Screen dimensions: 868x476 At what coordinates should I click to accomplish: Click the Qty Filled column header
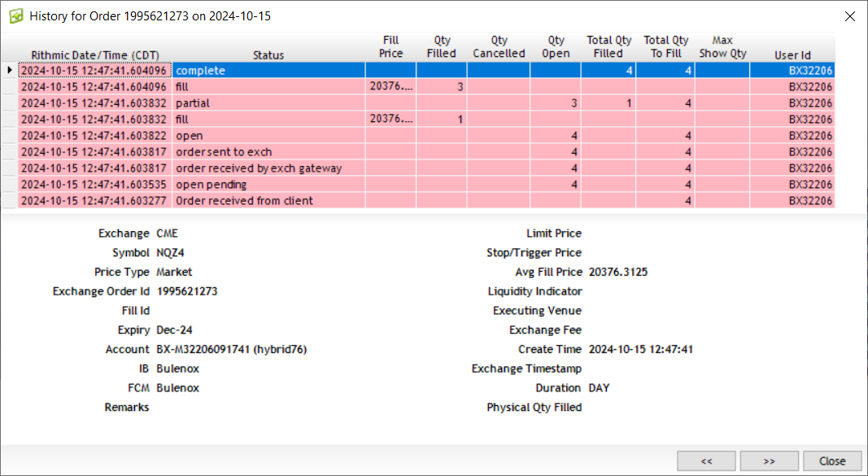point(442,47)
